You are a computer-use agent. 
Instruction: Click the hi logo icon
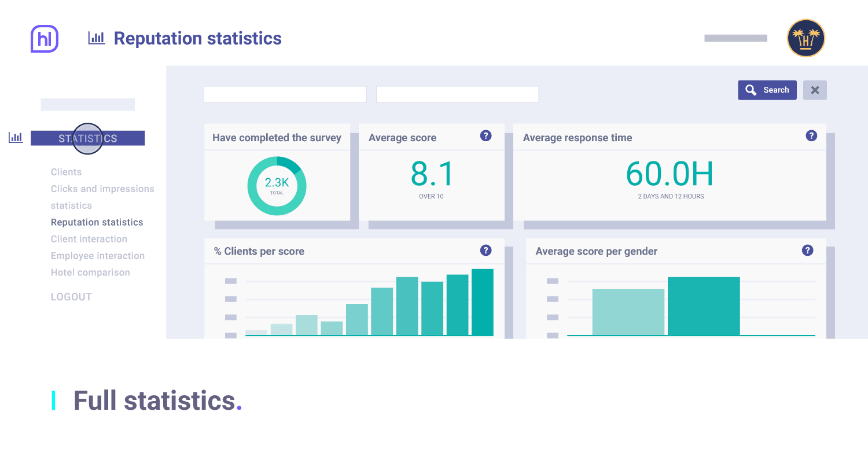(x=45, y=39)
